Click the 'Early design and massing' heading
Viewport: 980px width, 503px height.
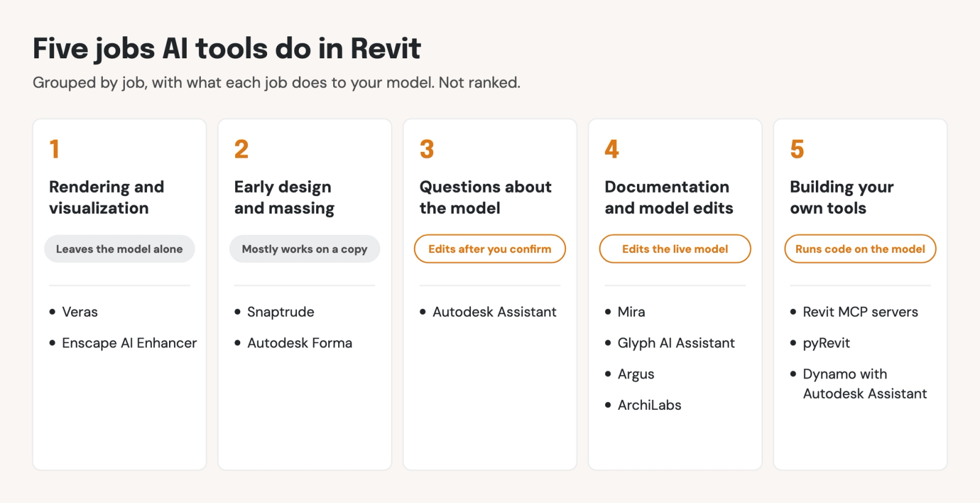click(x=284, y=197)
